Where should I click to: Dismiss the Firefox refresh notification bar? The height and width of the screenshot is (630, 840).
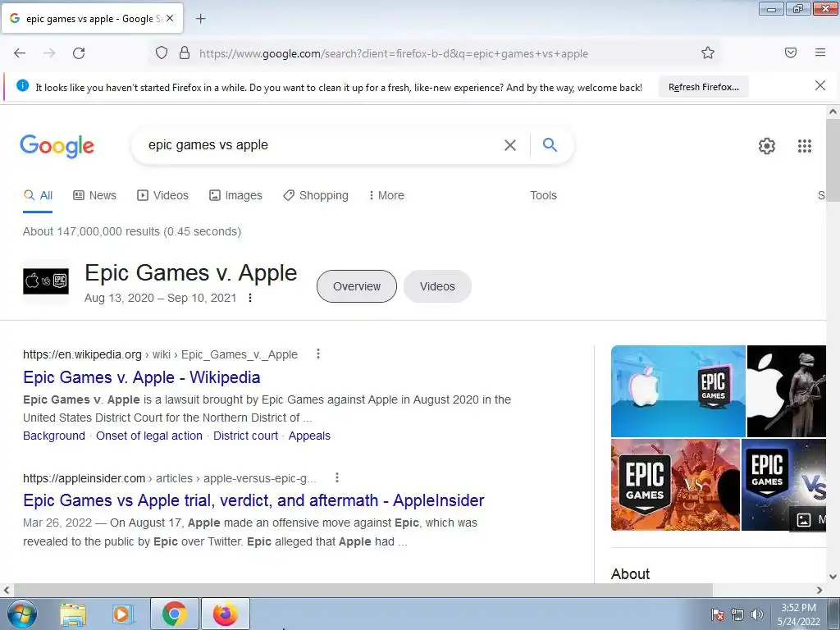tap(820, 85)
